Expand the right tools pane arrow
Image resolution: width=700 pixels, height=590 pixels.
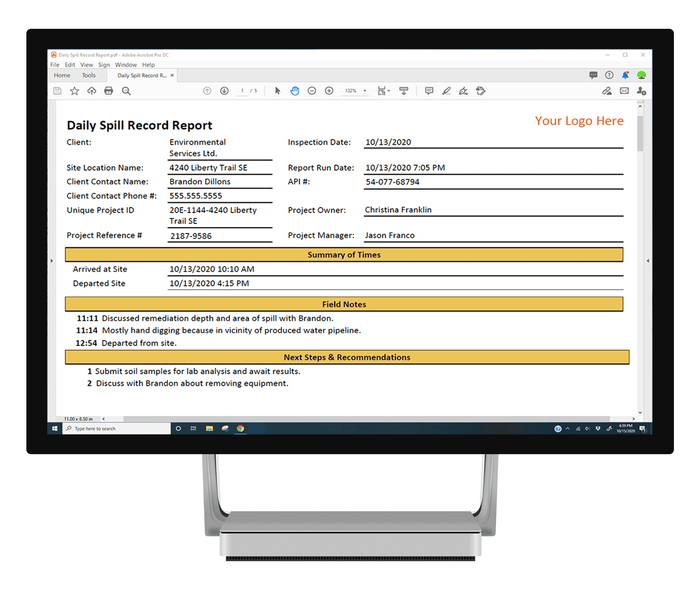click(648, 260)
